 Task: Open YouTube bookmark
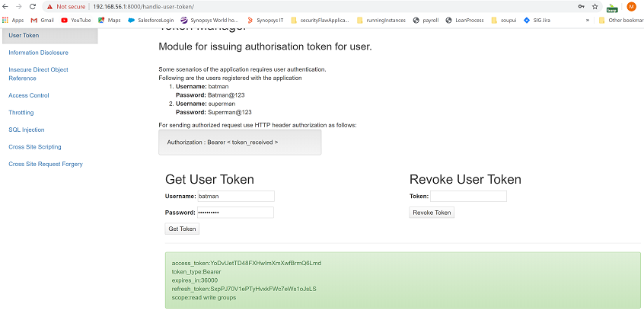pyautogui.click(x=76, y=20)
